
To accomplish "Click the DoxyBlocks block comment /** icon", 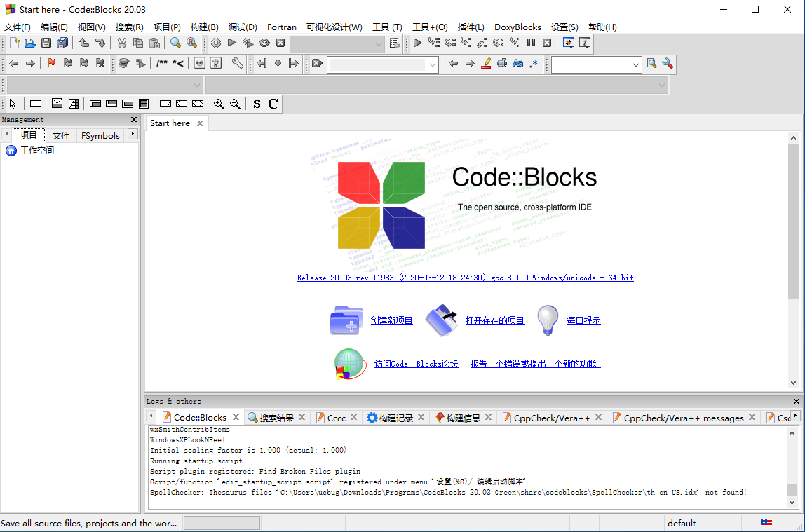I will point(162,63).
